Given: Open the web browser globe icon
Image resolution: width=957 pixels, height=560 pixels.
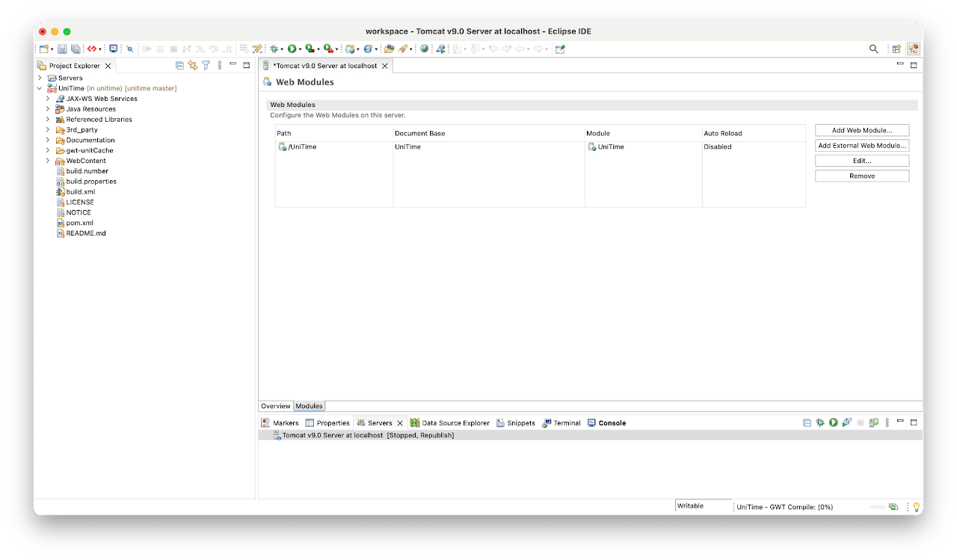Looking at the screenshot, I should pyautogui.click(x=424, y=49).
